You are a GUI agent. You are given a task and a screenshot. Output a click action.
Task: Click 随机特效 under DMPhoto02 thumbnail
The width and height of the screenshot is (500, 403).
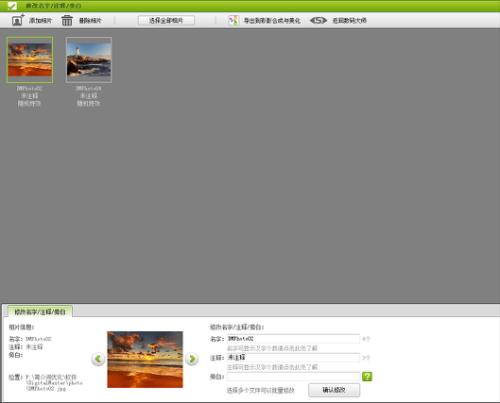29,104
